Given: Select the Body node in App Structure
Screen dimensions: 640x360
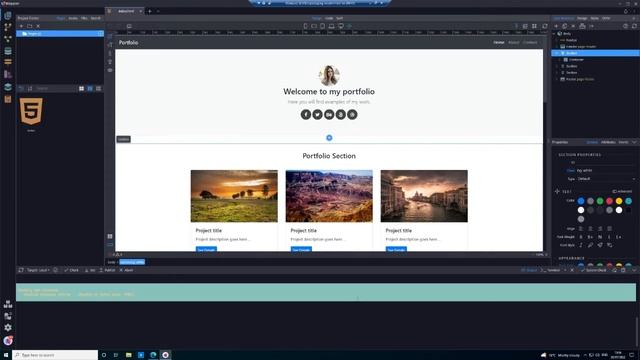Looking at the screenshot, I should pyautogui.click(x=567, y=33).
